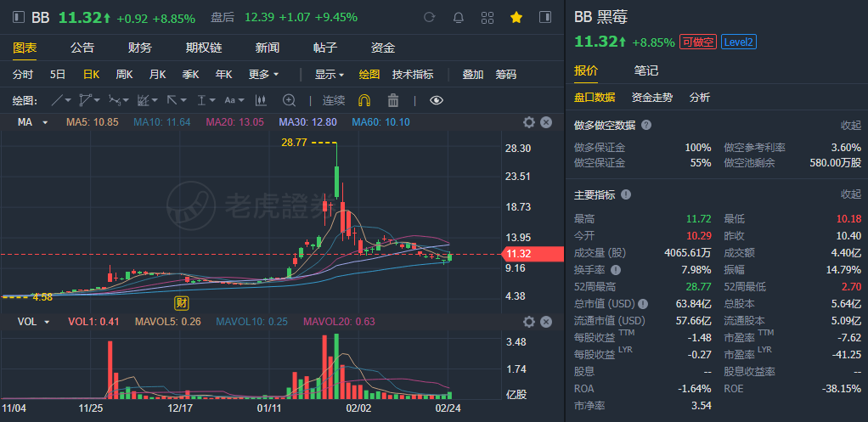
Task: Expand wave tool dropdown arrow
Action: pyautogui.click(x=126, y=101)
